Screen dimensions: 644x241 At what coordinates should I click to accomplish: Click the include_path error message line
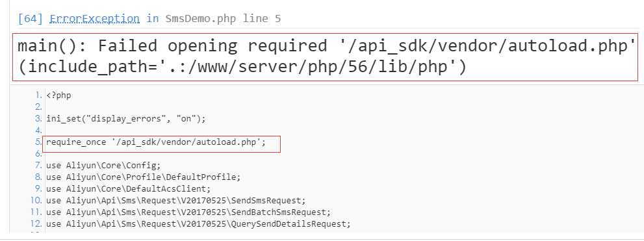point(242,66)
